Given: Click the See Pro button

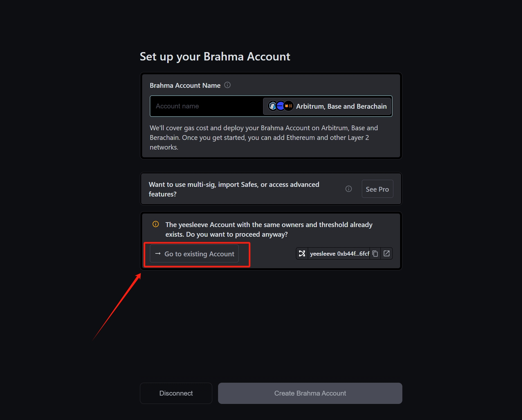Looking at the screenshot, I should [x=377, y=189].
